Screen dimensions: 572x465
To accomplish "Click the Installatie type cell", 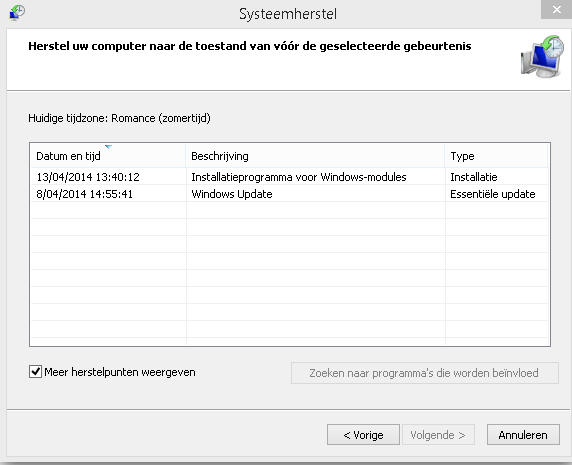I will click(x=474, y=177).
